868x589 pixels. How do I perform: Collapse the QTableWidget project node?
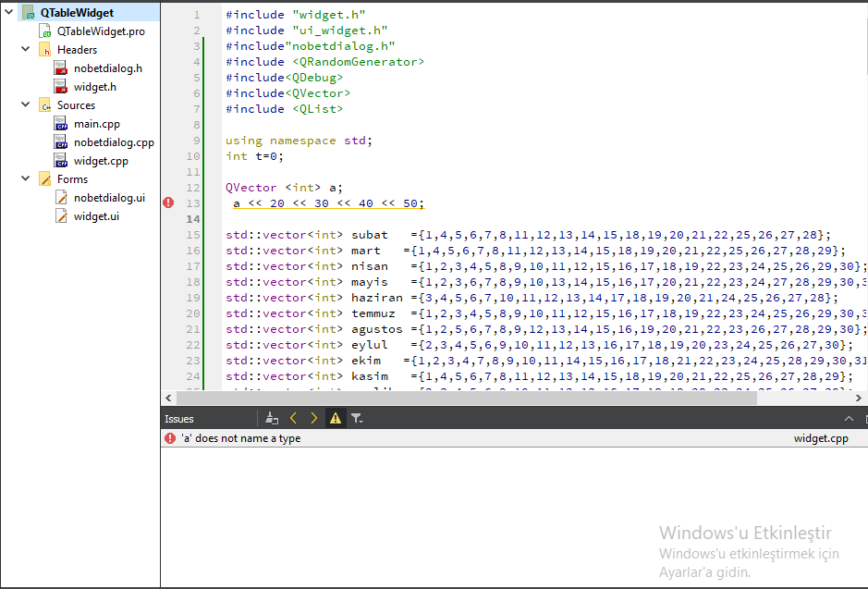9,12
